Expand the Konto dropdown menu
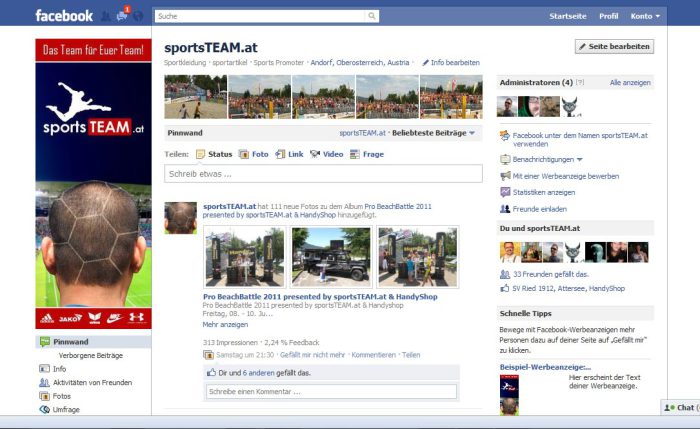The image size is (700, 429). tap(645, 16)
